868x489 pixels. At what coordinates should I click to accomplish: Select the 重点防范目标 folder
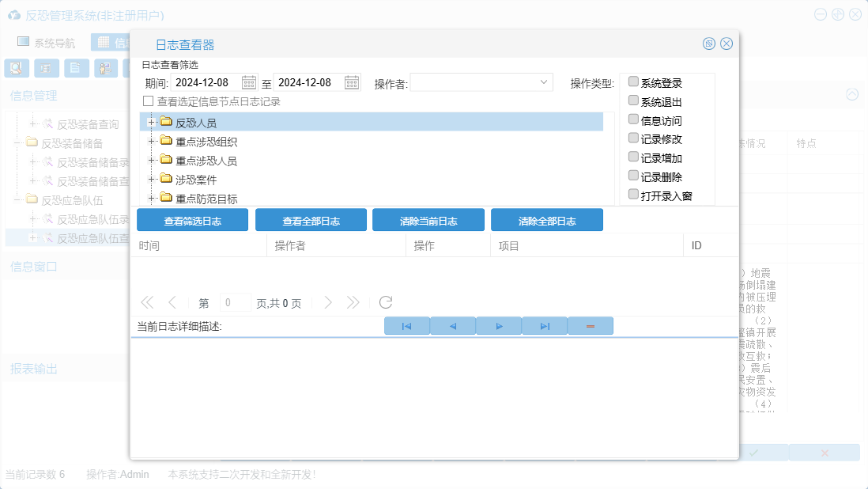coord(206,199)
